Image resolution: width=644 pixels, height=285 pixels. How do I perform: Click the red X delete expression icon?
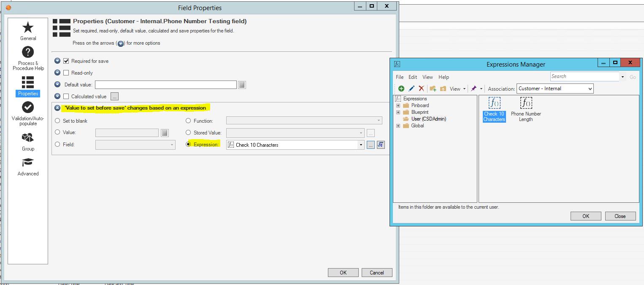click(421, 89)
